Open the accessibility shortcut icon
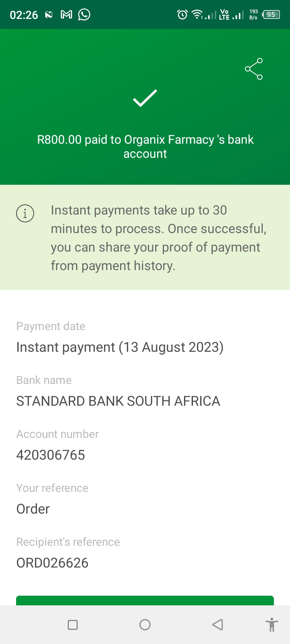 click(x=272, y=625)
